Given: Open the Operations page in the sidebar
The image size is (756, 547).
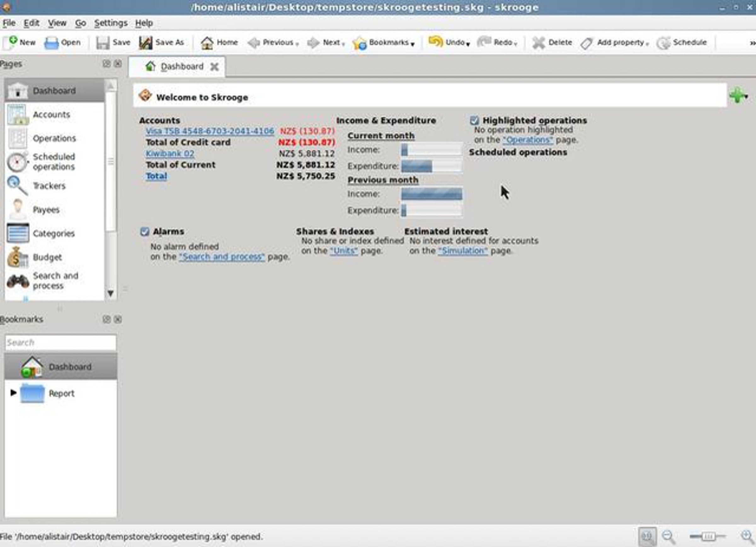Looking at the screenshot, I should [x=54, y=138].
